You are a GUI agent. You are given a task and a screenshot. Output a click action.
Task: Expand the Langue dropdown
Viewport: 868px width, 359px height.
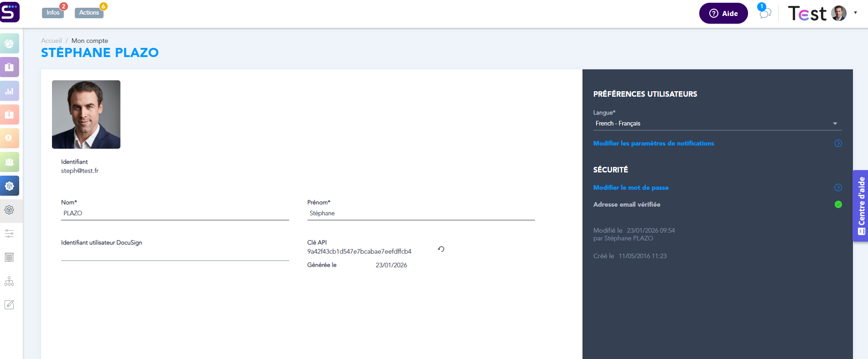coord(717,124)
